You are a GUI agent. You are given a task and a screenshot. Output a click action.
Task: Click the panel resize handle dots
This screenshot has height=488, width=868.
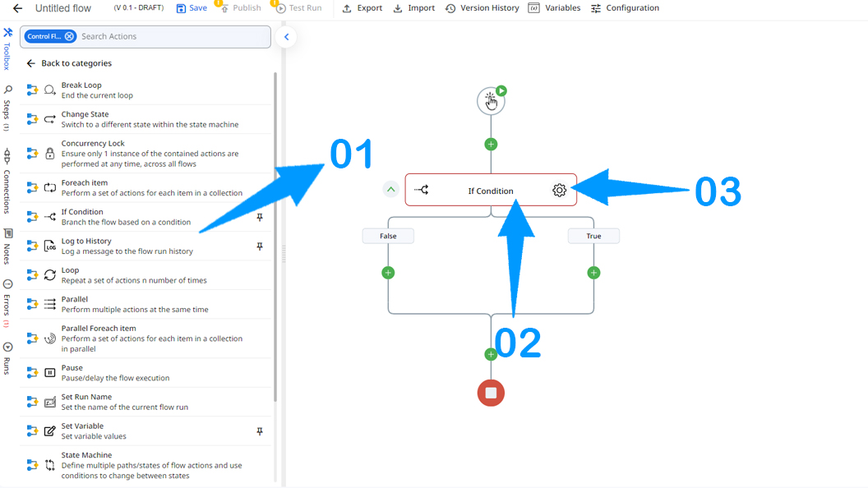point(284,254)
